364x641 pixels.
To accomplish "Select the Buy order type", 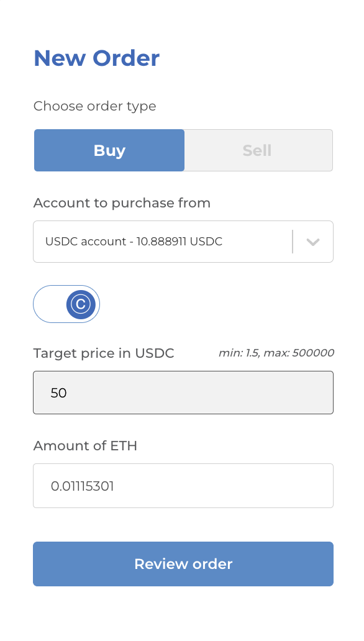I will 109,150.
